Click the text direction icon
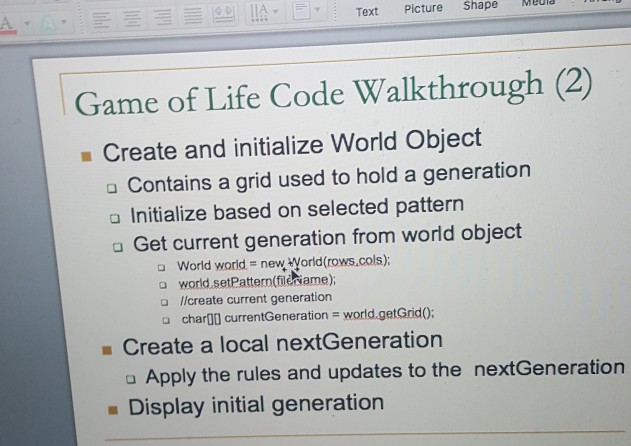 [x=258, y=13]
